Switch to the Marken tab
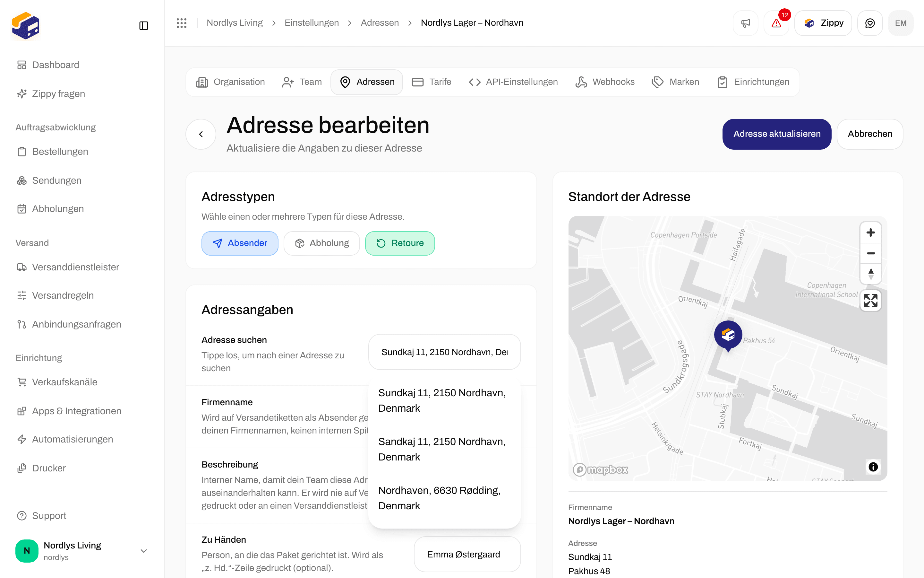Image resolution: width=924 pixels, height=578 pixels. pyautogui.click(x=675, y=82)
